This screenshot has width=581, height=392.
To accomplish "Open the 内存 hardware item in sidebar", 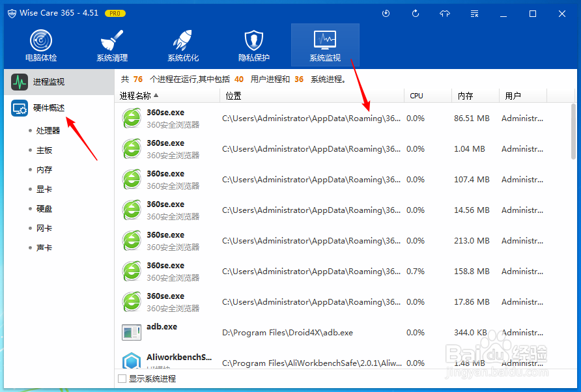I will [44, 170].
